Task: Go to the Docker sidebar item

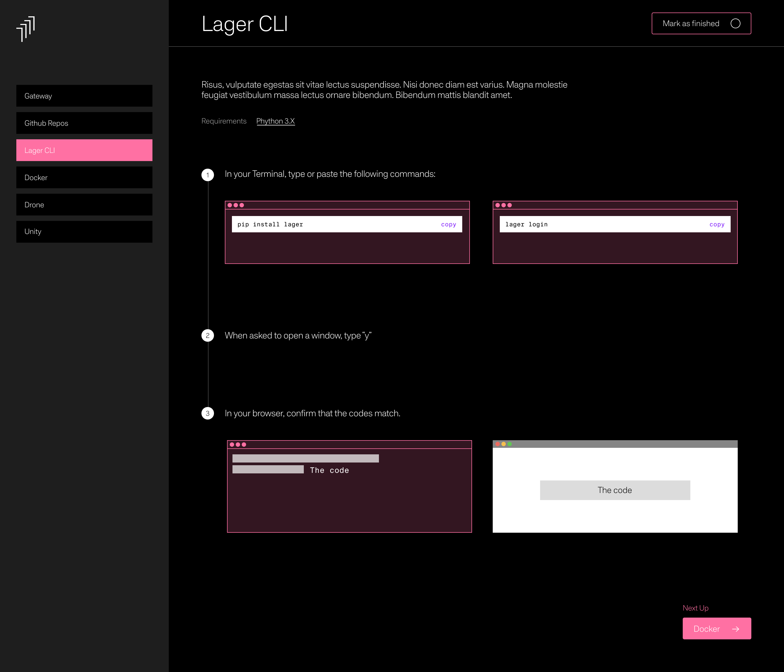Action: coord(84,177)
